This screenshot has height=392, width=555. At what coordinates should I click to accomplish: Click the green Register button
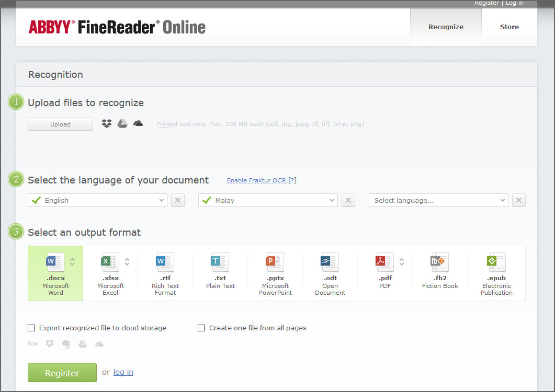click(62, 373)
